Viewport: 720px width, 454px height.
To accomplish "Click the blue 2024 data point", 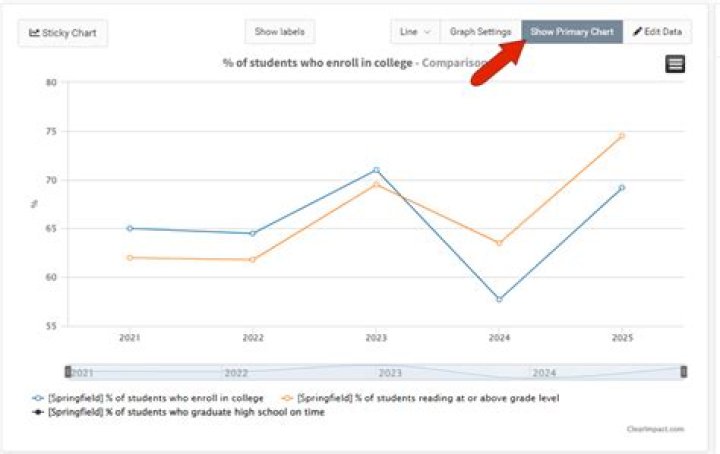I will [x=500, y=299].
